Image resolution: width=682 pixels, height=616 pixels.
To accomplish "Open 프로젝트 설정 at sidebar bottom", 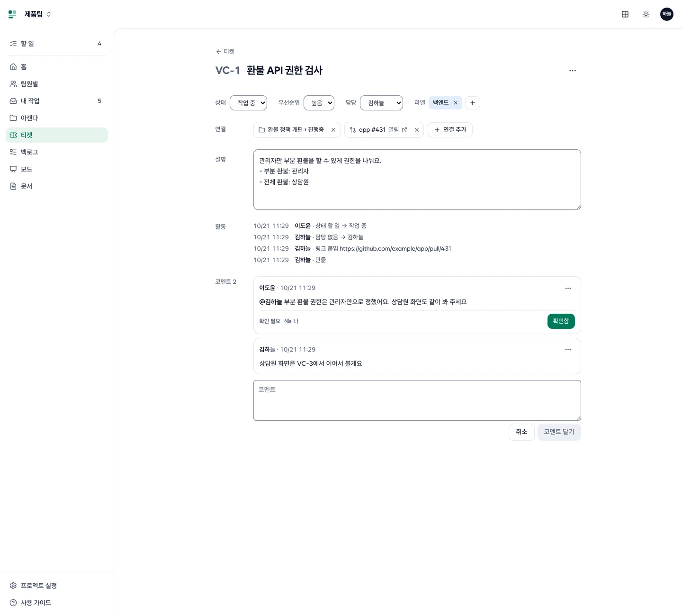I will pos(57,586).
